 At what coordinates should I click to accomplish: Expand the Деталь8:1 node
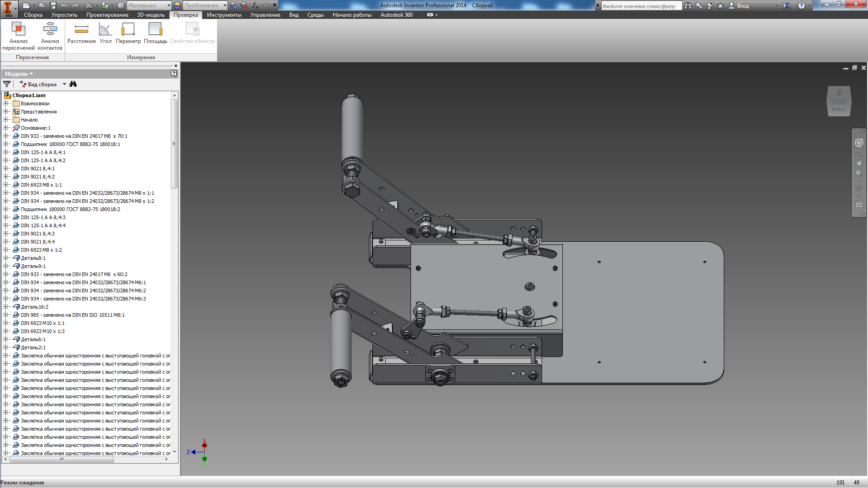(x=6, y=258)
